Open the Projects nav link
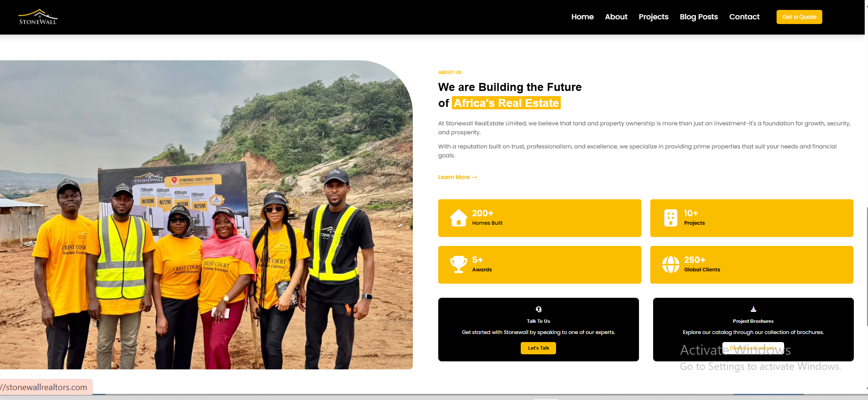The width and height of the screenshot is (868, 400). tap(654, 17)
